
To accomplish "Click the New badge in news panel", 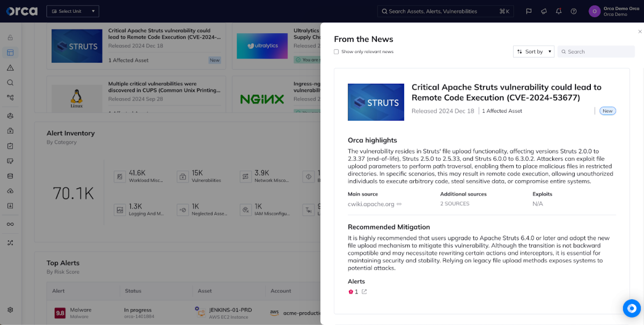I will coord(608,111).
